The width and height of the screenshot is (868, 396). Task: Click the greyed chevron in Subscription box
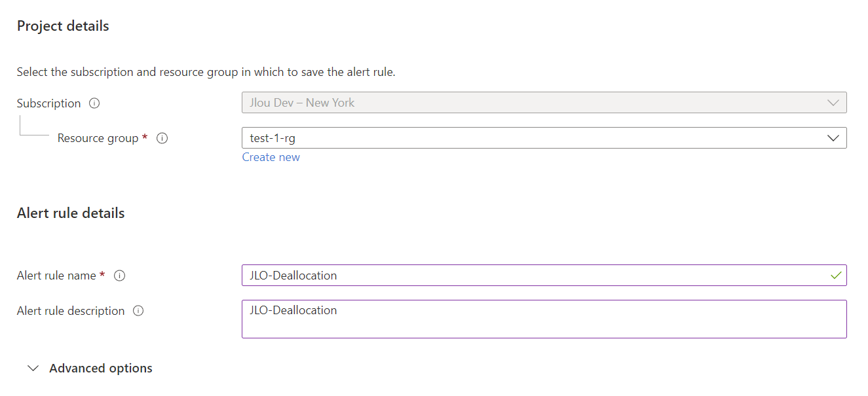(833, 103)
